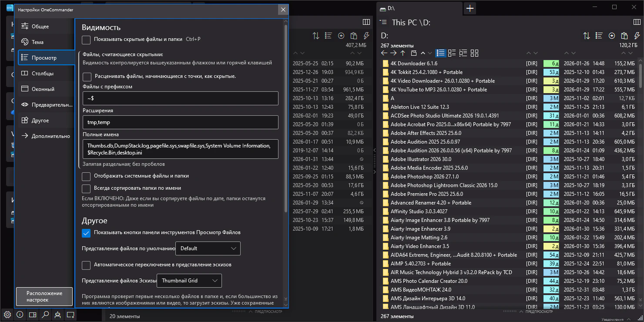Uncheck 'Показывать кнопки панели инструментов' checkbox
The image size is (644, 322).
87,233
